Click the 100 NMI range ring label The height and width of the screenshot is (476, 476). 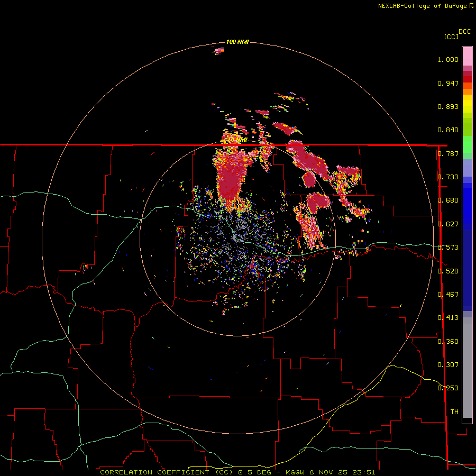click(237, 42)
